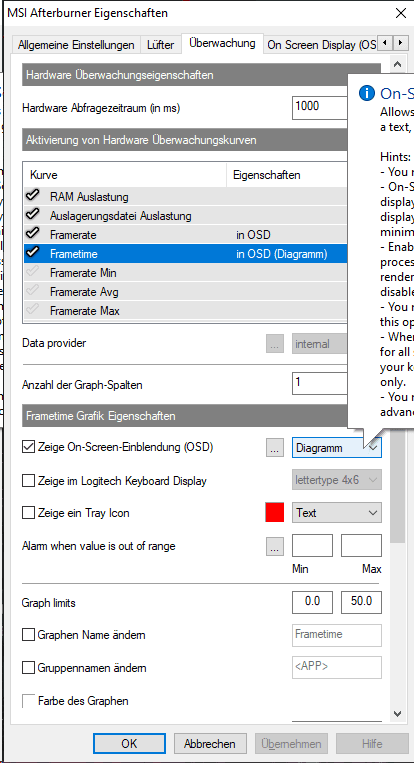Toggle the RAM Auslastung checkmark icon
The height and width of the screenshot is (763, 414).
[33, 197]
